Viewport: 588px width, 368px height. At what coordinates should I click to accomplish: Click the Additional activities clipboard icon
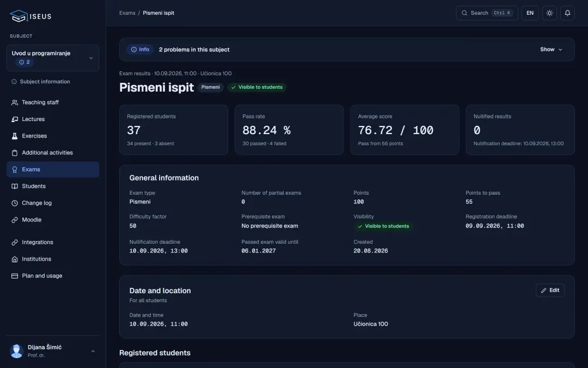coord(15,153)
